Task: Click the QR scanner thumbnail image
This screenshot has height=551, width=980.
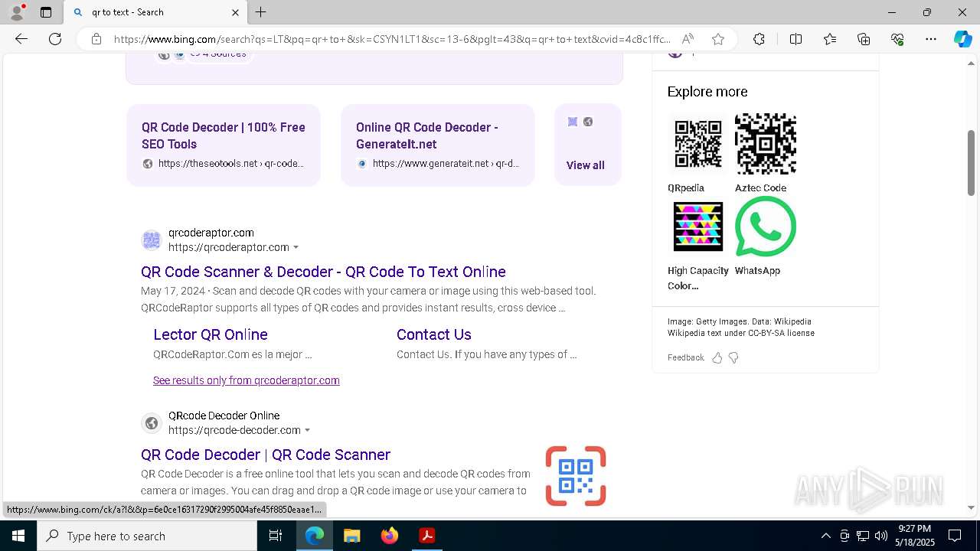Action: [x=576, y=476]
